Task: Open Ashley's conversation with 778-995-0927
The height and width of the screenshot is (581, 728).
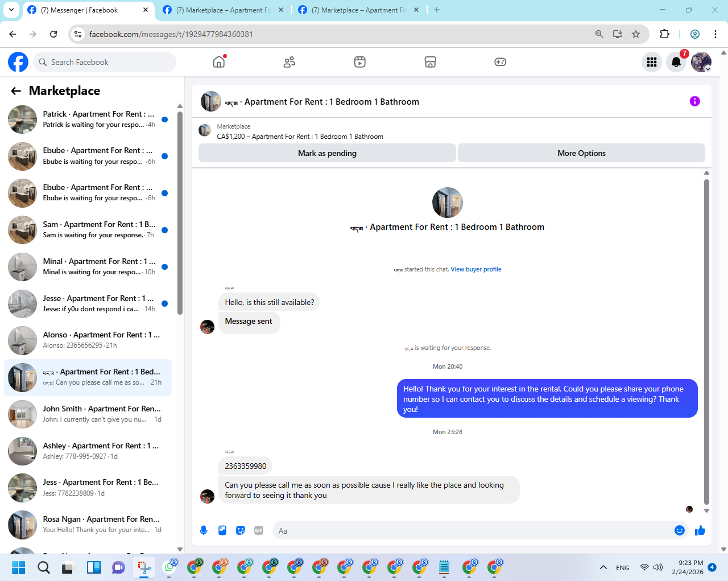Action: click(88, 451)
